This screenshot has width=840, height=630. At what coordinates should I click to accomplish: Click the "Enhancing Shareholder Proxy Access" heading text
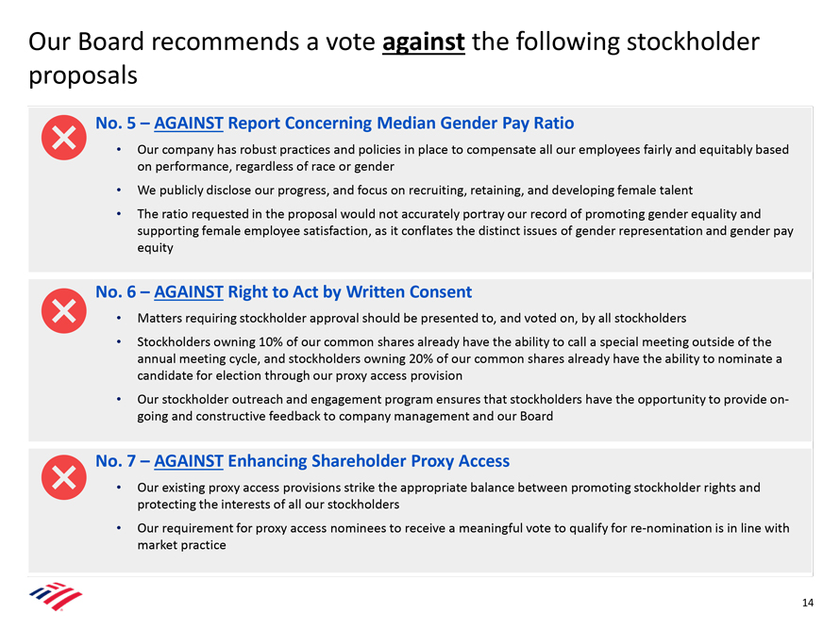pos(368,460)
